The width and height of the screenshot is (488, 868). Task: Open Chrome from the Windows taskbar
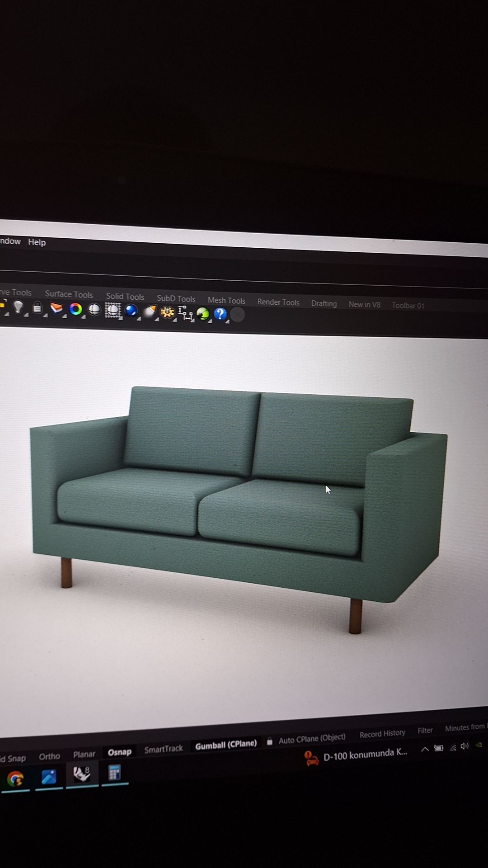(x=15, y=778)
